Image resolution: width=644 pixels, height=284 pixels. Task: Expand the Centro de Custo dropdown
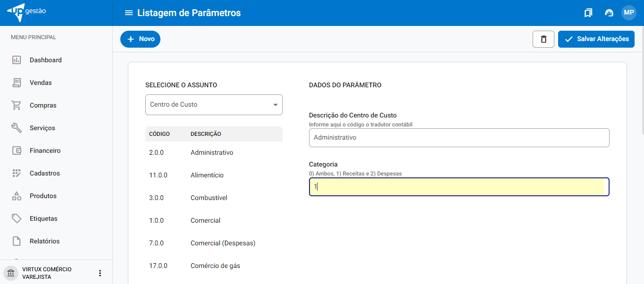pyautogui.click(x=214, y=105)
